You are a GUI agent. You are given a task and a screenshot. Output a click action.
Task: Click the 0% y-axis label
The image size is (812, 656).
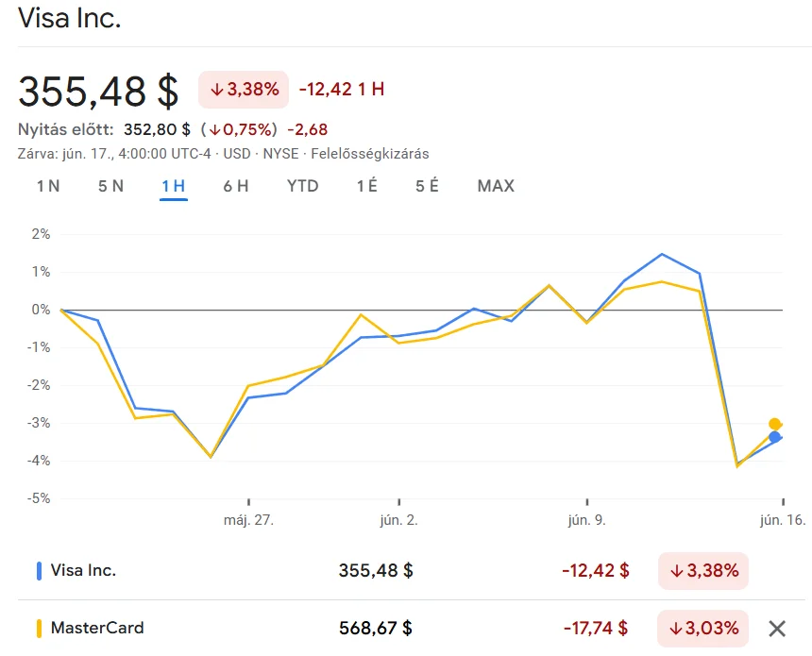click(41, 310)
